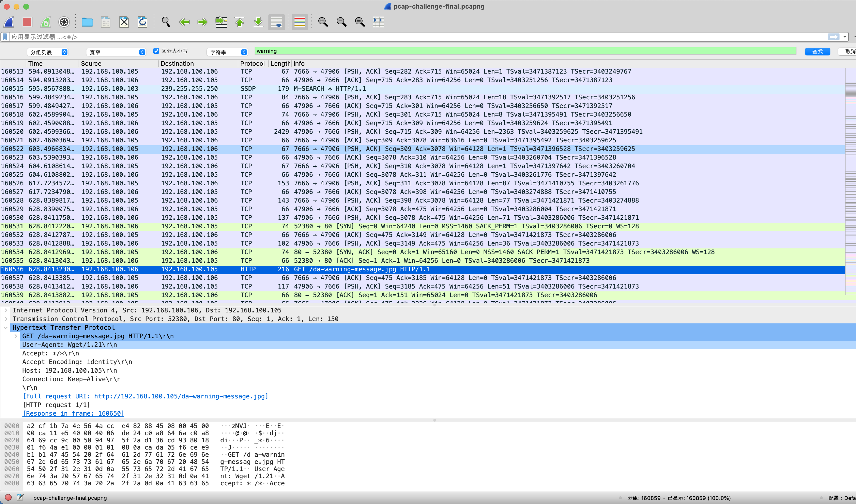Open the packet list search scope dropdown
Image resolution: width=856 pixels, height=504 pixels.
(x=48, y=52)
